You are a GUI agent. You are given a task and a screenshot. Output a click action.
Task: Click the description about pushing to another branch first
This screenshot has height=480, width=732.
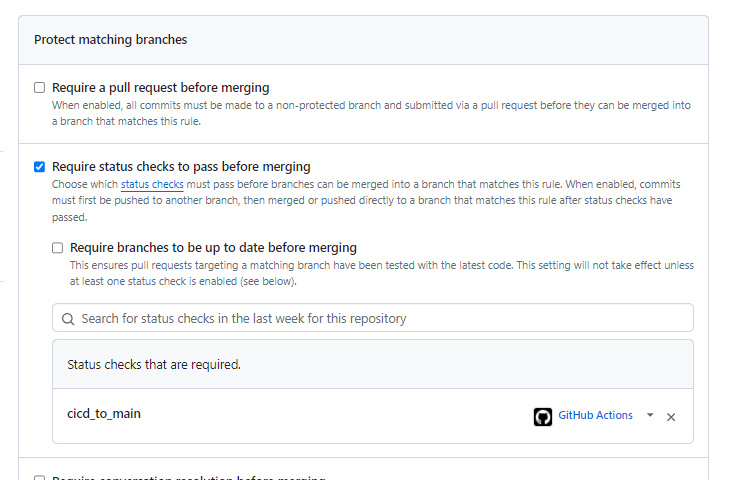366,201
